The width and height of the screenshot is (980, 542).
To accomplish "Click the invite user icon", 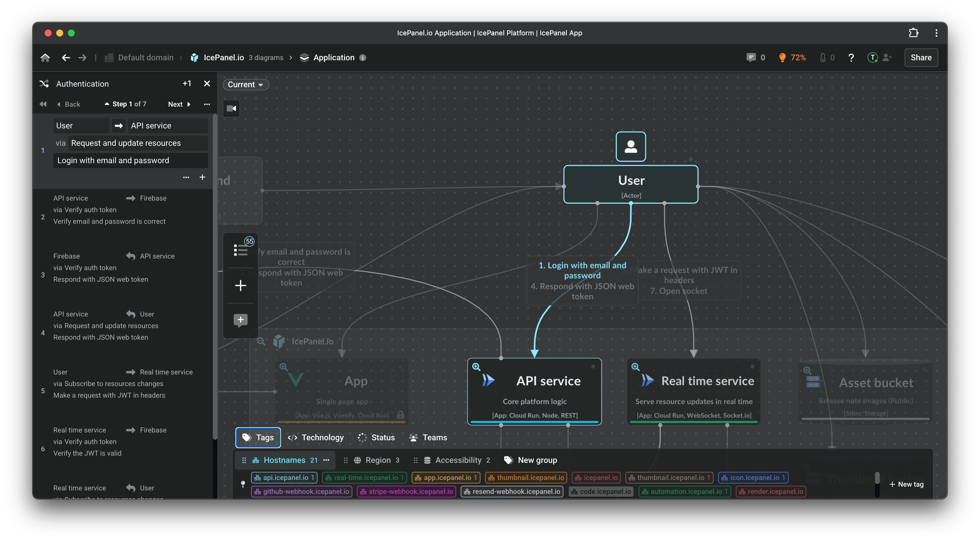I will pos(887,57).
